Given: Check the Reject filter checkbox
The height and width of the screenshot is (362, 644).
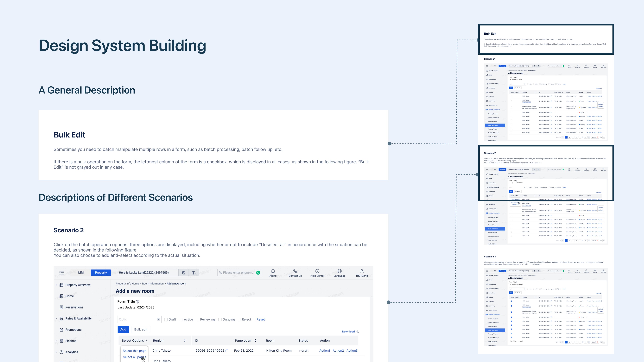Looking at the screenshot, I should coord(239,320).
